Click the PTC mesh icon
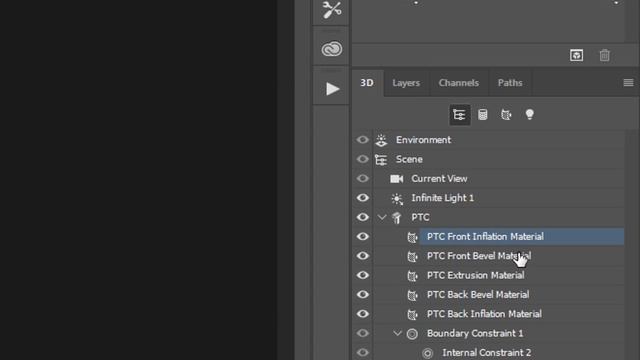The height and width of the screenshot is (360, 640). tap(397, 218)
